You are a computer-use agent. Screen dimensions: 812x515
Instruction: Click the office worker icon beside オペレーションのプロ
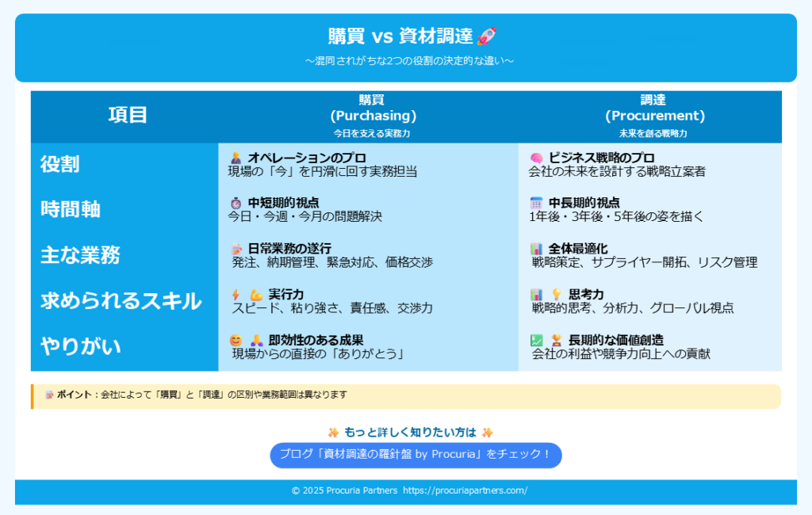pos(236,158)
